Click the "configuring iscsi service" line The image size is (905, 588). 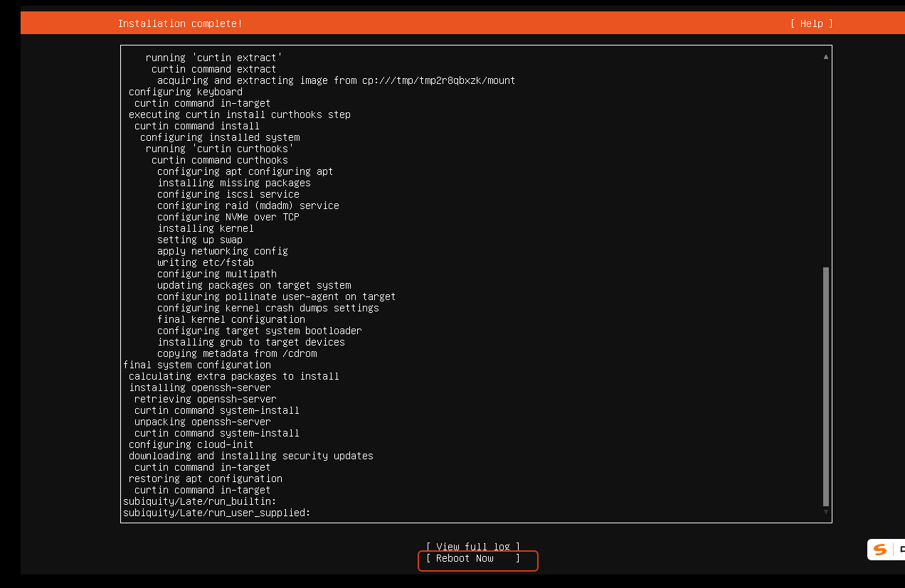[228, 194]
